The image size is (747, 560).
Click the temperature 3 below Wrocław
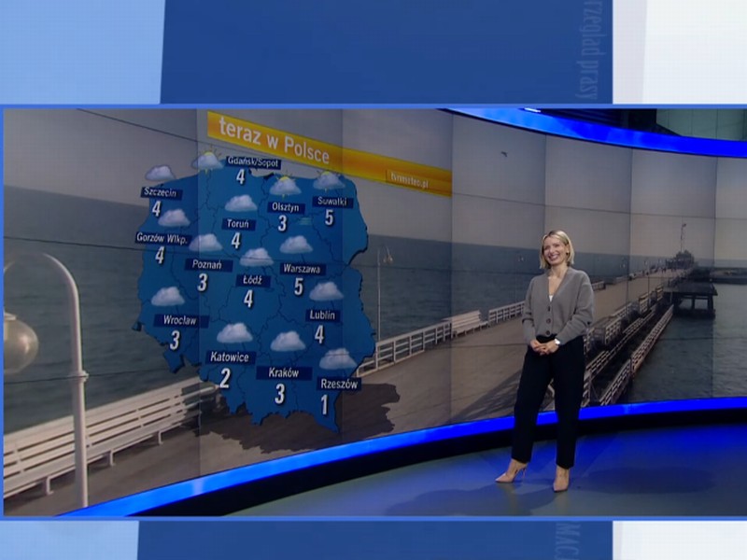(175, 340)
